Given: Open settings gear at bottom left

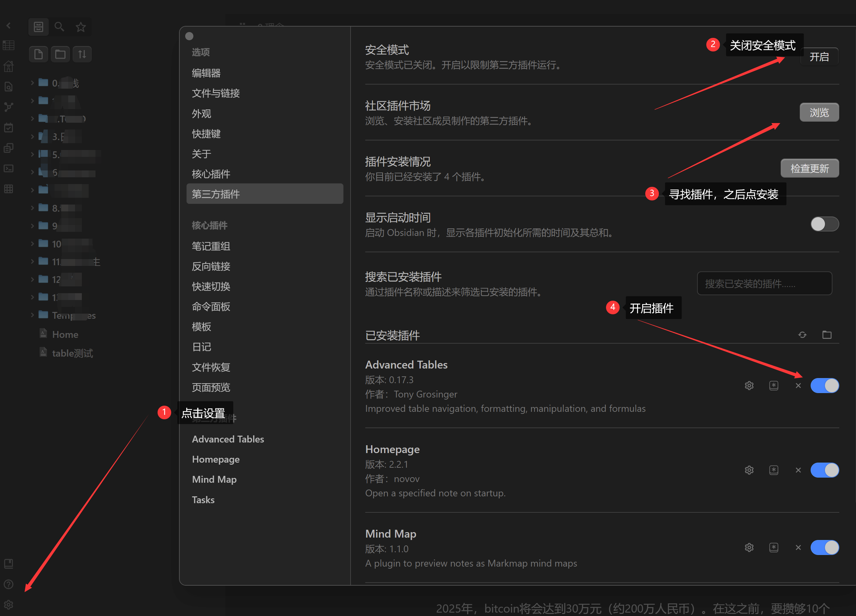Looking at the screenshot, I should 9,605.
